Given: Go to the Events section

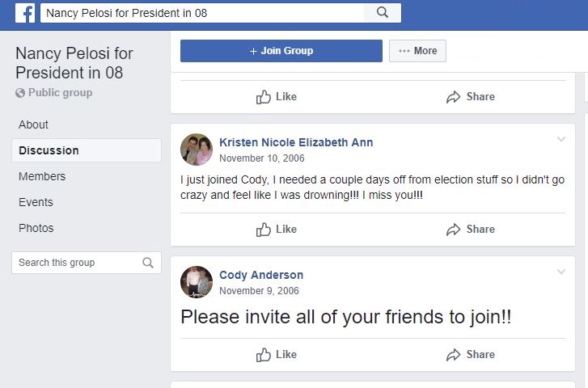Looking at the screenshot, I should pyautogui.click(x=36, y=202).
